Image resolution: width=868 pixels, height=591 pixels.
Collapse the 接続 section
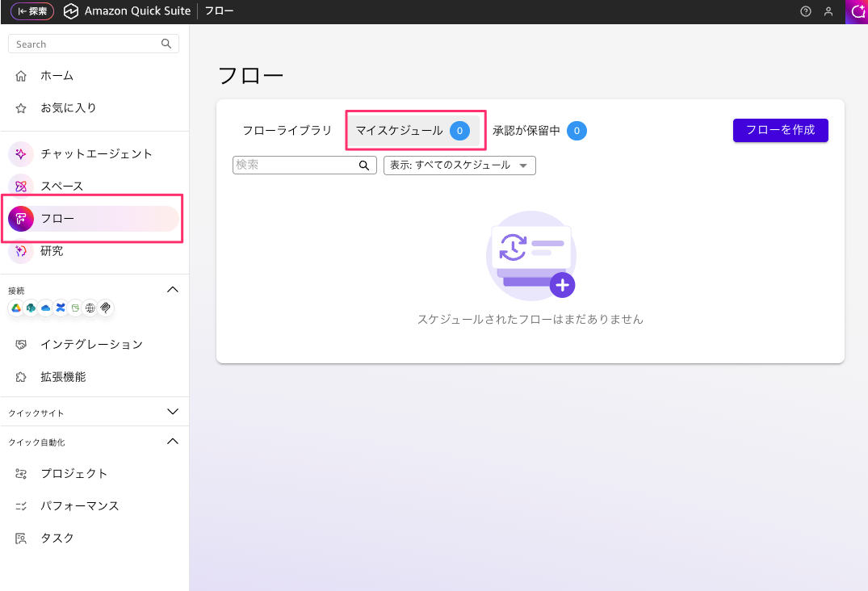172,289
